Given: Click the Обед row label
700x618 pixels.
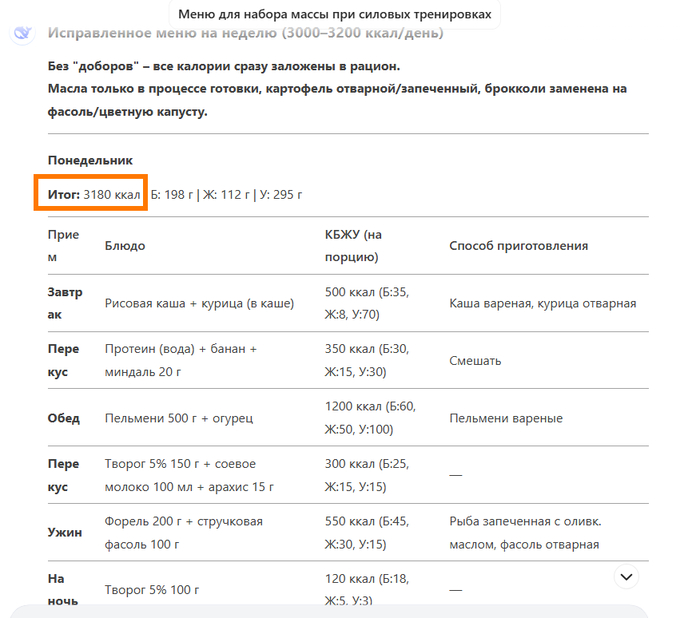Looking at the screenshot, I should point(65,418).
